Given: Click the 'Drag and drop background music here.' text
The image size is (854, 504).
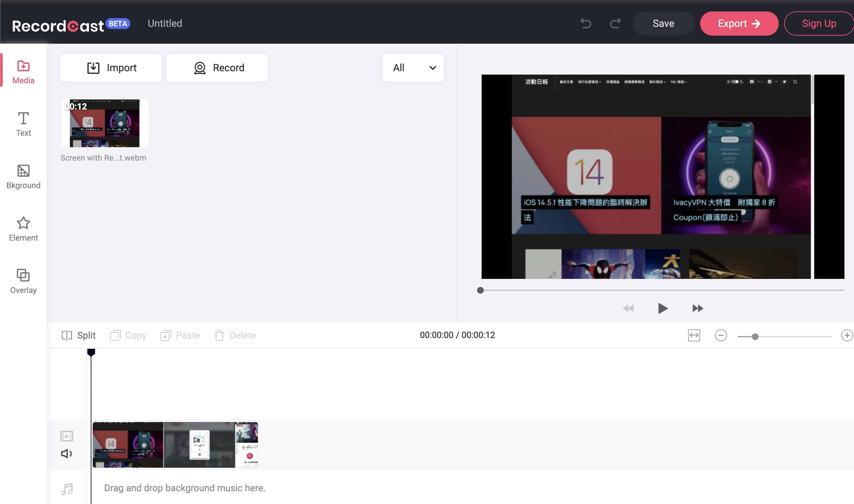Looking at the screenshot, I should [185, 488].
